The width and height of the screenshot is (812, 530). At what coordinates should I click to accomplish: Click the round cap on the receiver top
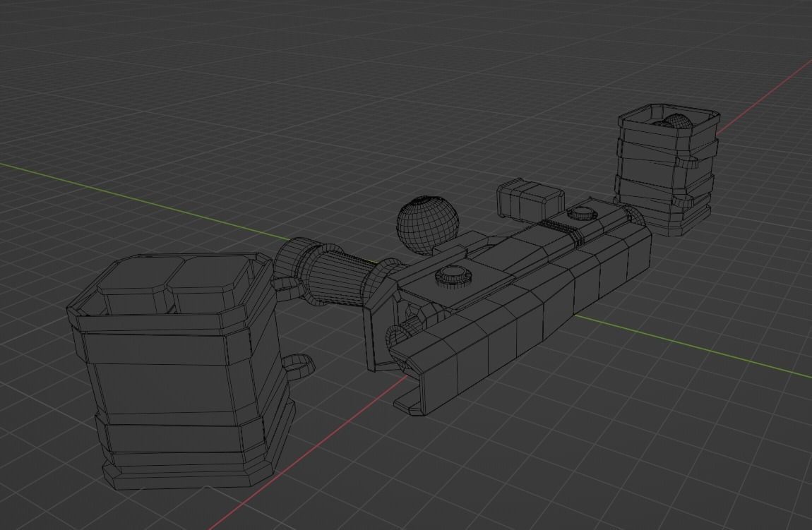pyautogui.click(x=454, y=275)
